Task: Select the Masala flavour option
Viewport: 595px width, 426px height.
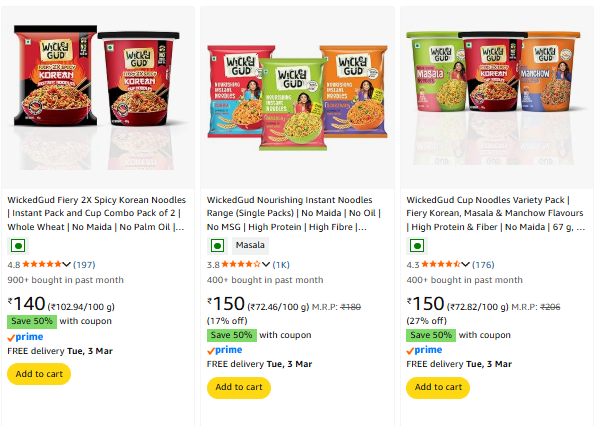Action: (250, 245)
